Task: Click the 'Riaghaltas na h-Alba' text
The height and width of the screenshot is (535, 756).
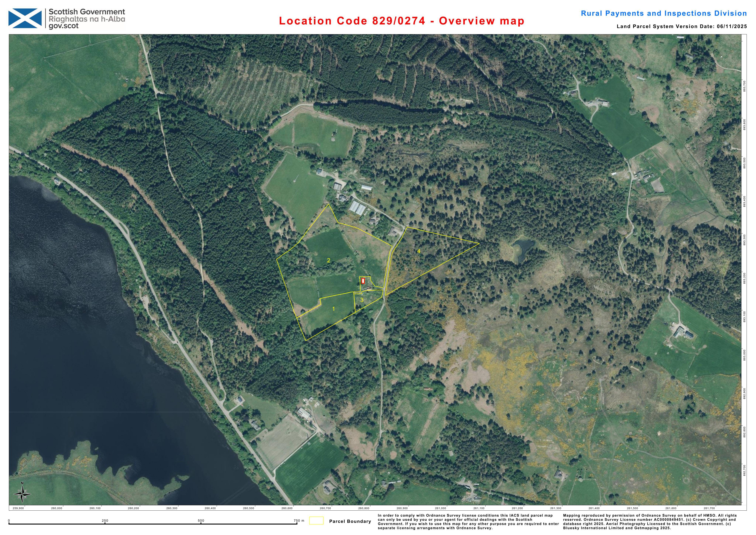Action: [x=87, y=19]
